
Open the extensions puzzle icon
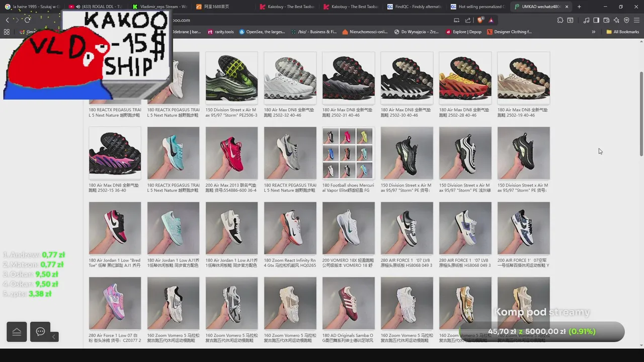coord(560,20)
